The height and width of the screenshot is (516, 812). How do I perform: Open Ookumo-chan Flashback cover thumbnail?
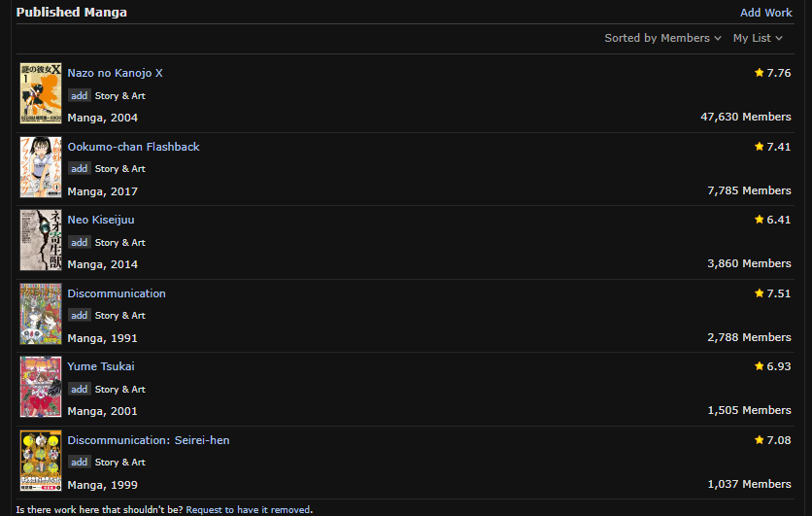tap(41, 167)
